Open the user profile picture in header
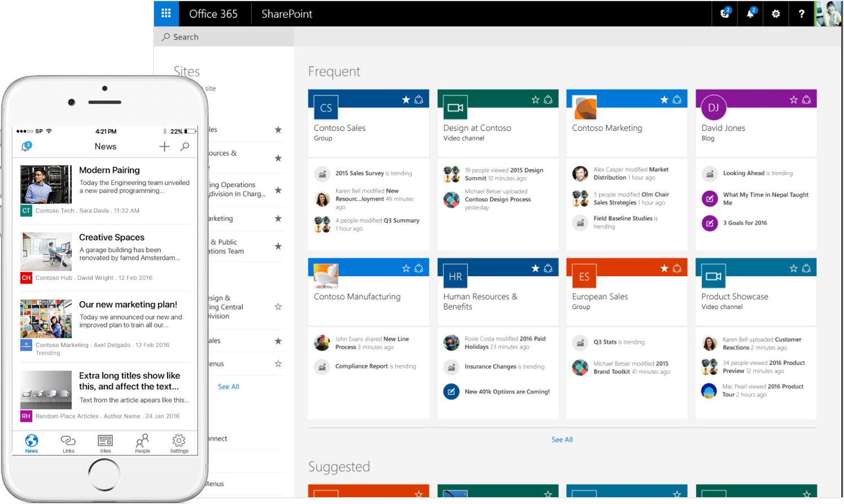Screen dimensions: 844x504 [828, 14]
